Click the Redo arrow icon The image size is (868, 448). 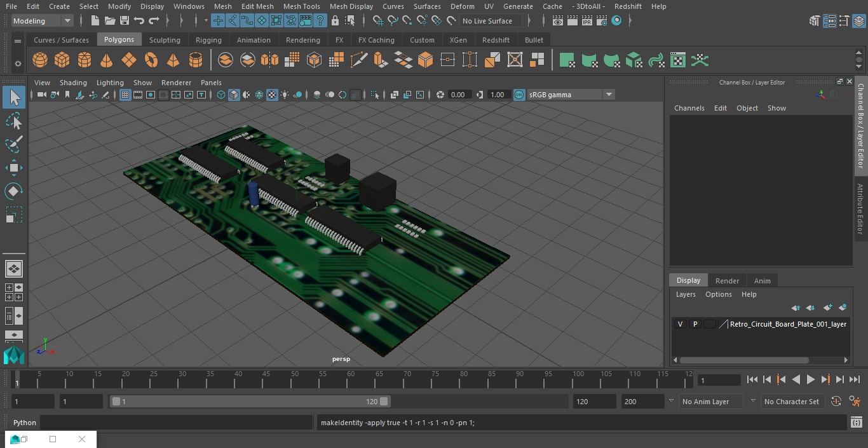pyautogui.click(x=154, y=21)
